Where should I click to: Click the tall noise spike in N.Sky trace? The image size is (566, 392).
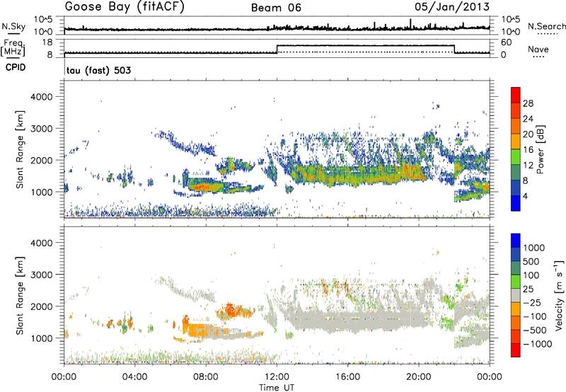coord(410,23)
